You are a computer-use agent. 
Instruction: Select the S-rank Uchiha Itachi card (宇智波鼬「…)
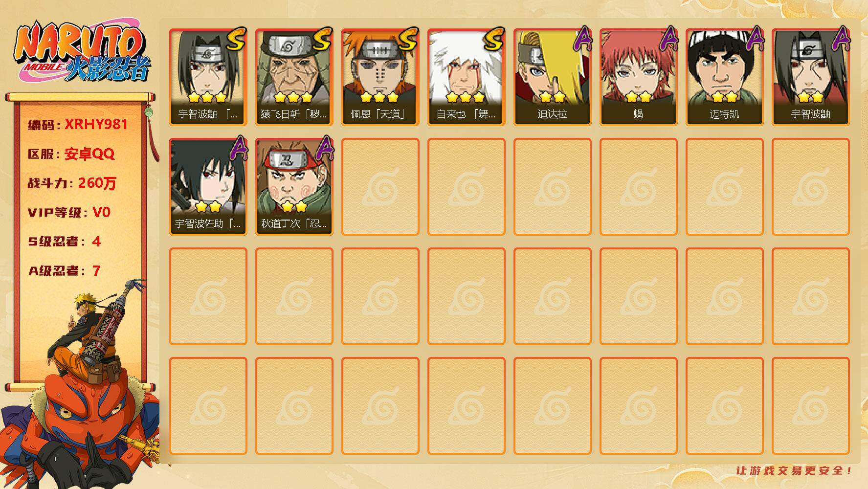[208, 77]
